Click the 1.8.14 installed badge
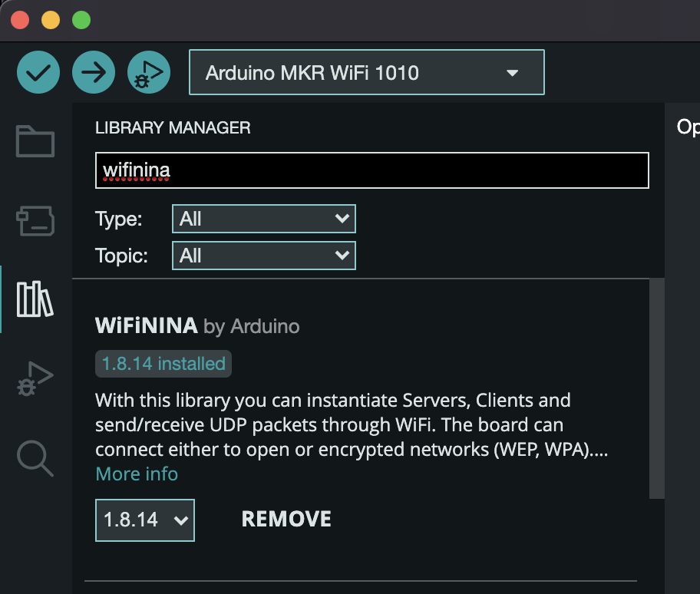The width and height of the screenshot is (700, 594). coord(163,363)
